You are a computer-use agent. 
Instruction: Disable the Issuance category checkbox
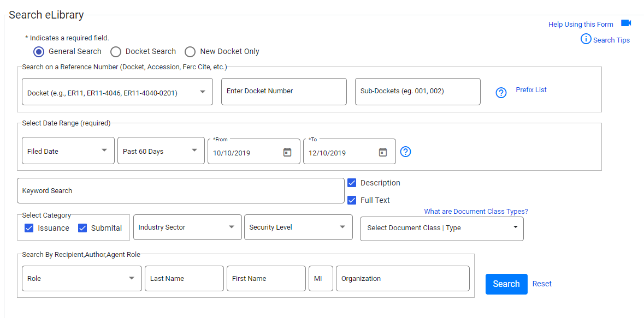tap(28, 228)
